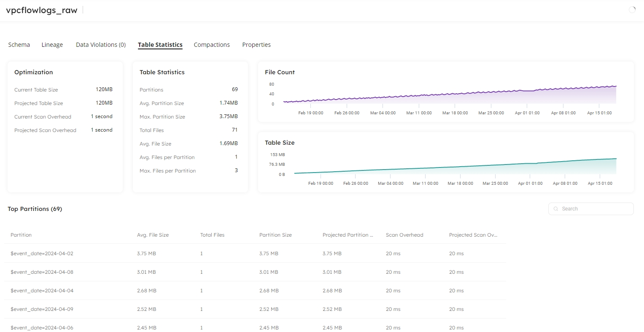This screenshot has height=332, width=644.
Task: Select partition row $event_date=2024-04-02
Action: (42, 254)
